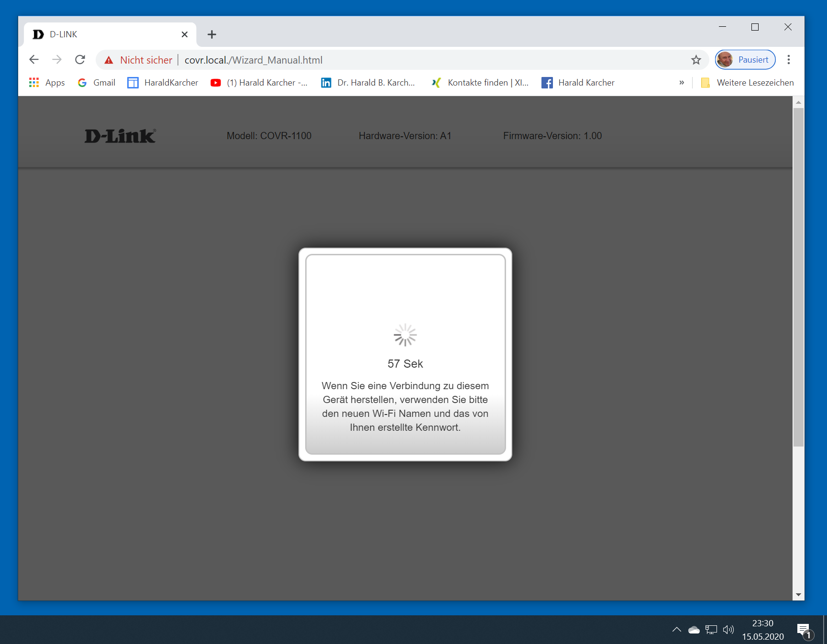Open the YouTube Harald Karcher bookmark
The width and height of the screenshot is (827, 644).
tap(259, 83)
